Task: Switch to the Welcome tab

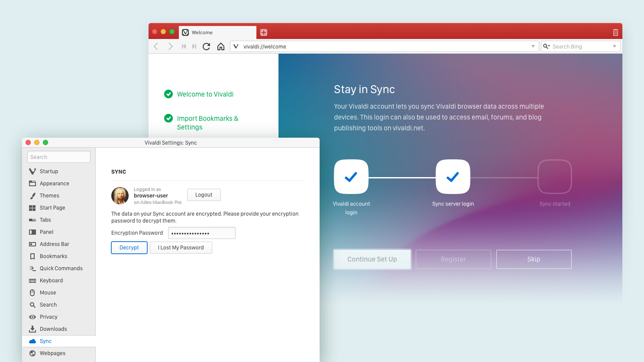Action: click(217, 32)
